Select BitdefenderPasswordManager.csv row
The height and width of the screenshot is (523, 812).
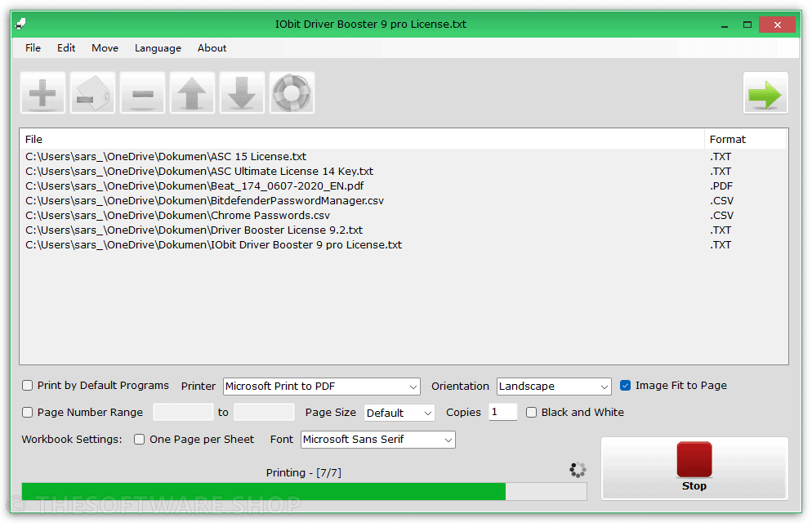(404, 200)
